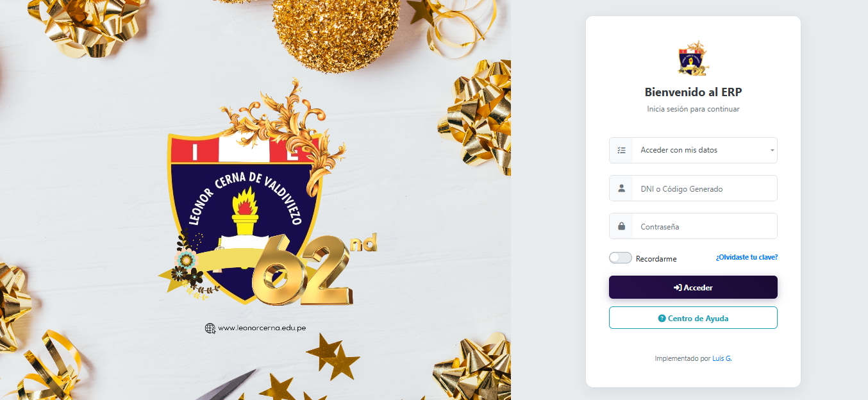Focus the DNI o Código Generado field
Viewport: 868px width, 400px height.
tap(705, 188)
